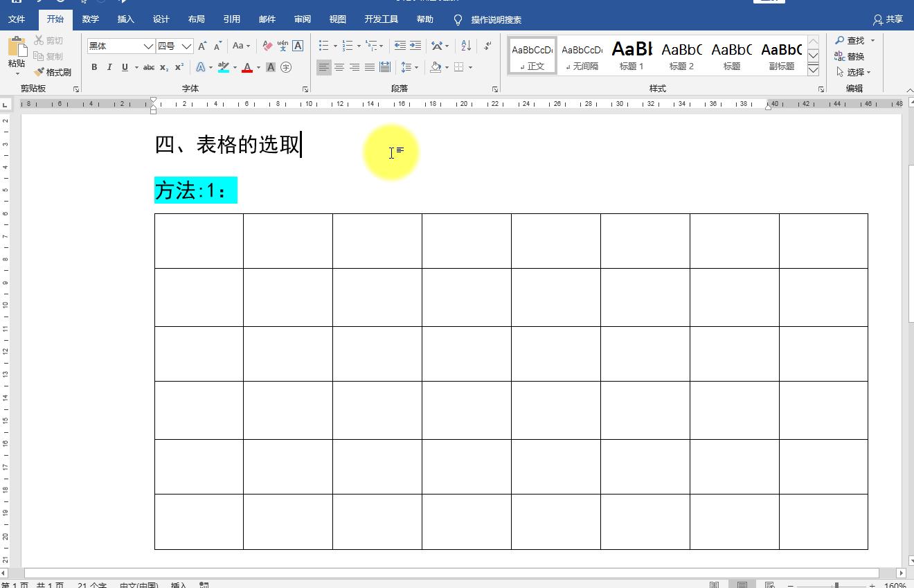Switch to the 插入 ribbon tab
The height and width of the screenshot is (588, 914).
(125, 19)
